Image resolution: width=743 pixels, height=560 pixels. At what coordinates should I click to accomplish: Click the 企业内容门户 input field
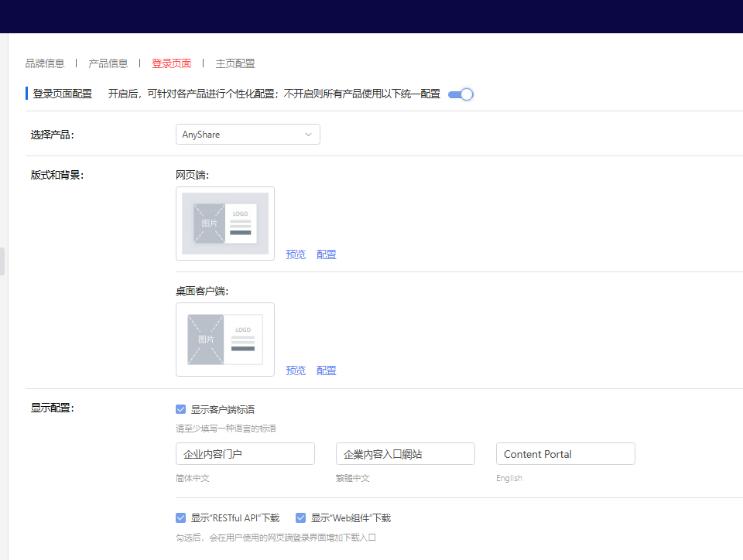[245, 453]
